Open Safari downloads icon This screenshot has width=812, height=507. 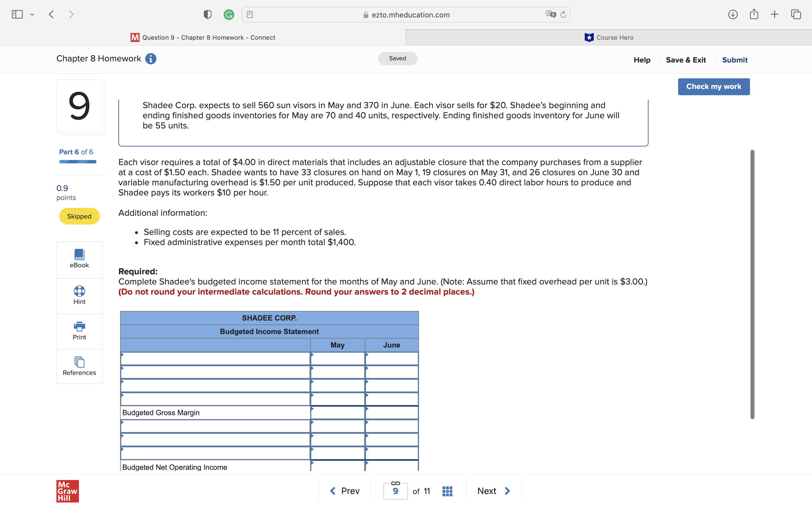732,14
